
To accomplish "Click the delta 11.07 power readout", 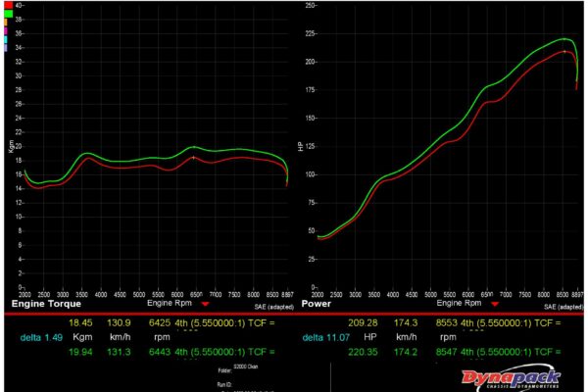I will click(326, 337).
